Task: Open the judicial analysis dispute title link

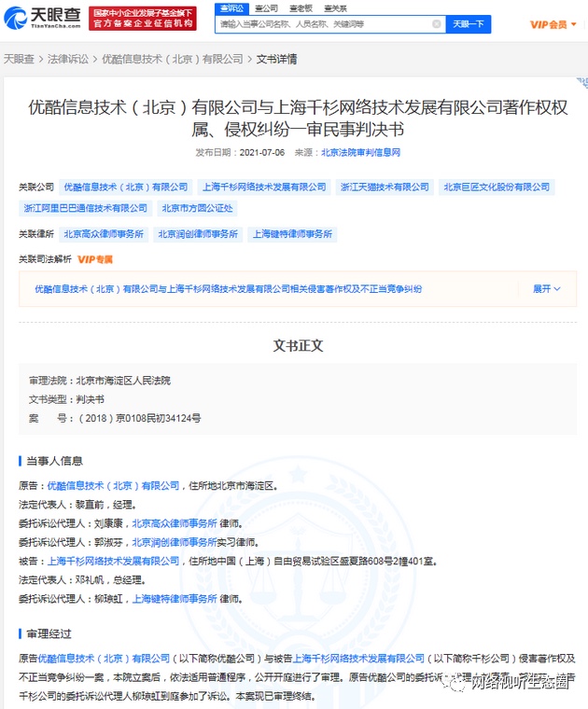Action: [229, 289]
